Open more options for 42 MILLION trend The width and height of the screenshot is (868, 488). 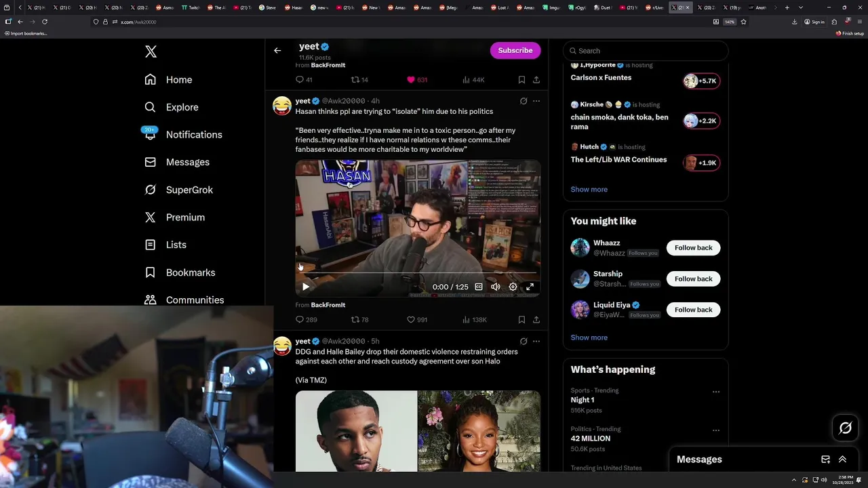point(715,430)
